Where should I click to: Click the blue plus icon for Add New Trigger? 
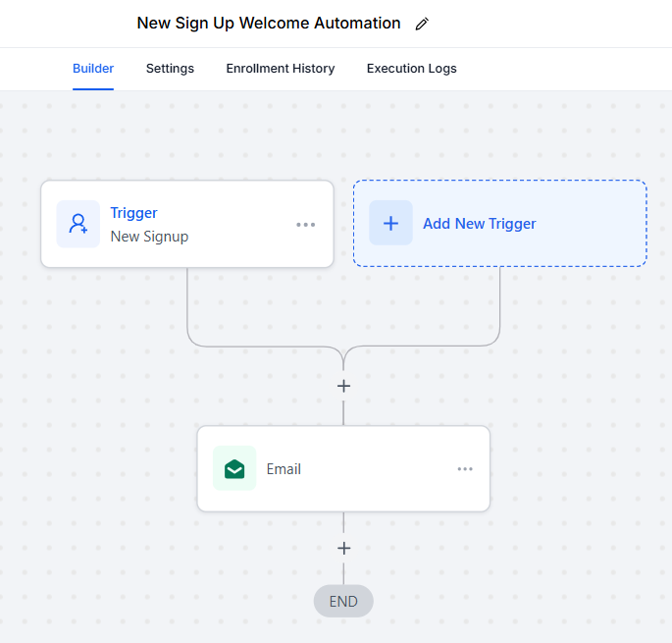390,223
